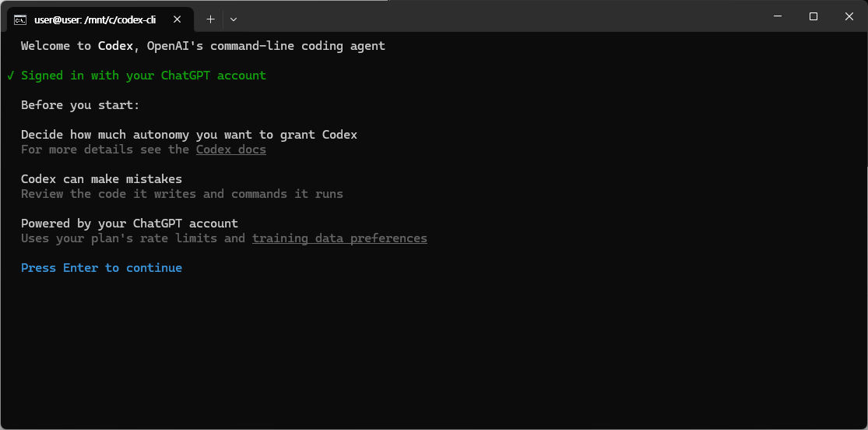Click the terminal icon on the tab
Viewport: 868px width, 430px height.
coord(20,19)
